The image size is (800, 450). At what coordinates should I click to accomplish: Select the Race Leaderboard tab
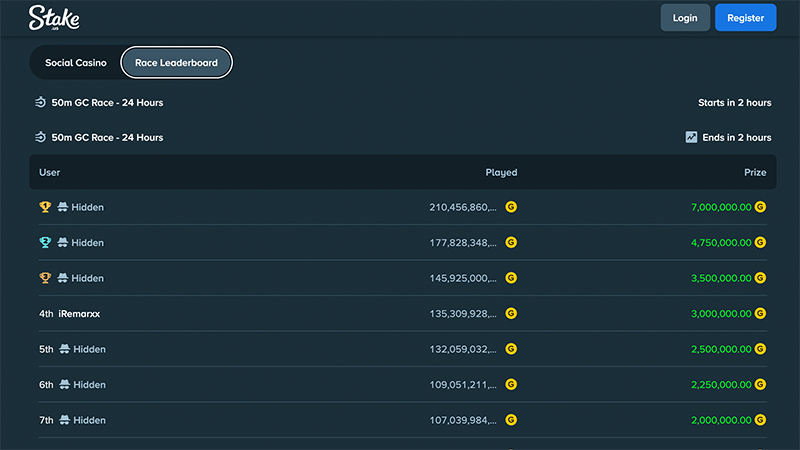pos(177,63)
